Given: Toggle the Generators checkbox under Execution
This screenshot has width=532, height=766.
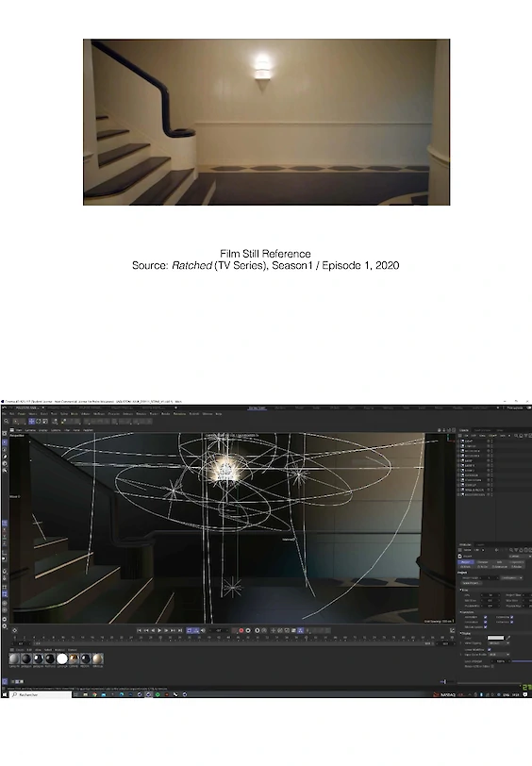Looking at the screenshot, I should click(x=485, y=622).
